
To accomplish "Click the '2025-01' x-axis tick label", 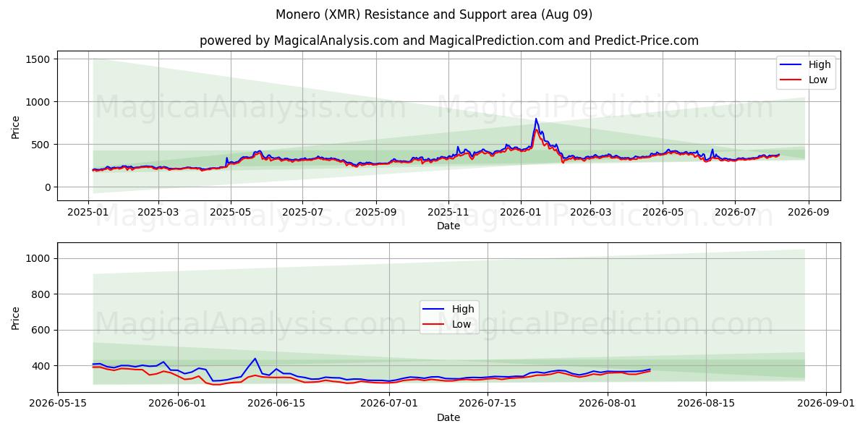I will pyautogui.click(x=89, y=213).
